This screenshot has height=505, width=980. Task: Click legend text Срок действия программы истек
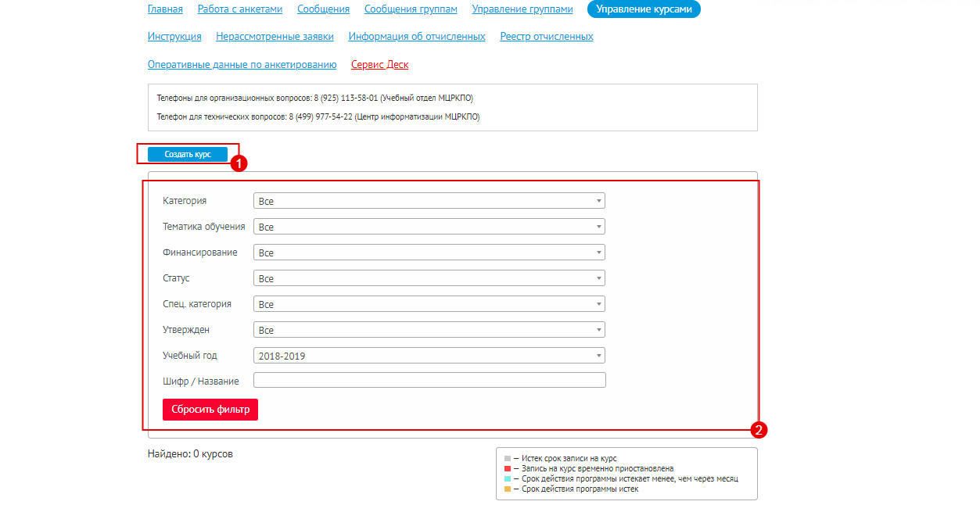pyautogui.click(x=580, y=489)
